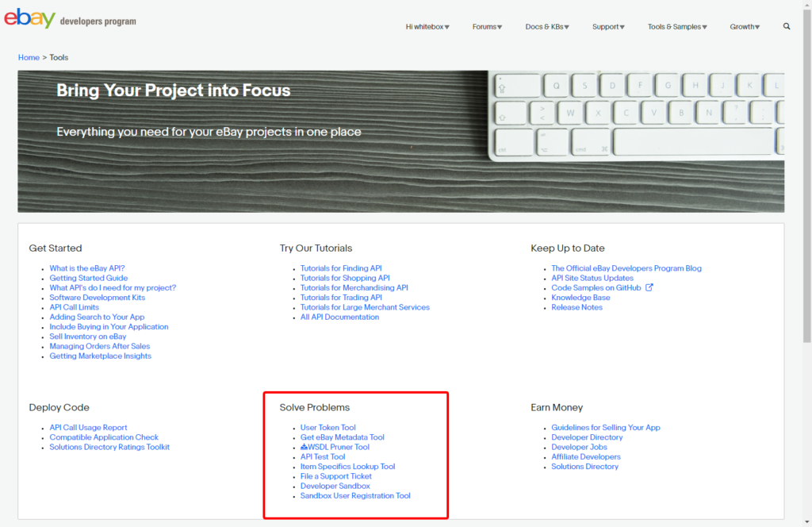The height and width of the screenshot is (527, 812).
Task: Open Managing Orders After Sales
Action: [x=99, y=346]
